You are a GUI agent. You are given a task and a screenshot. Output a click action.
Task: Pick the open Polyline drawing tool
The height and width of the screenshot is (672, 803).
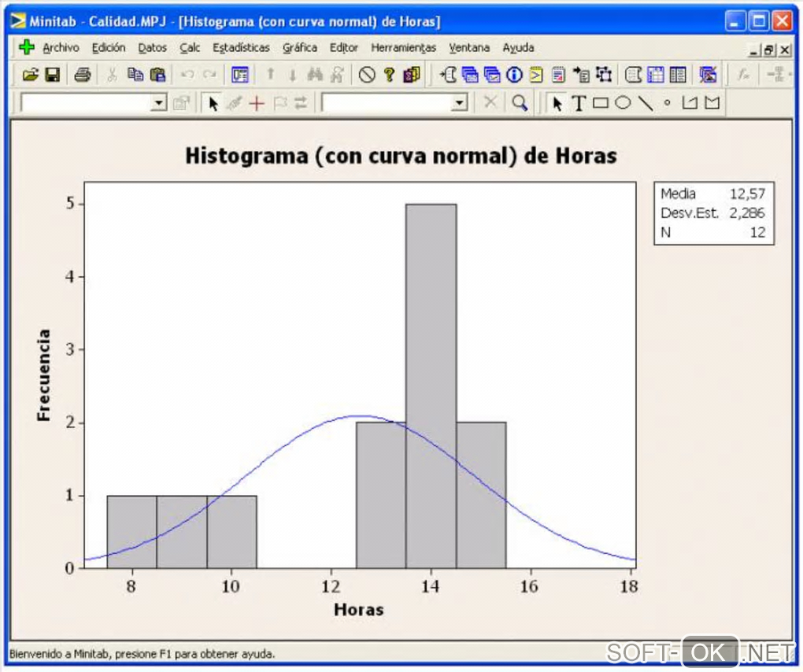pos(690,103)
